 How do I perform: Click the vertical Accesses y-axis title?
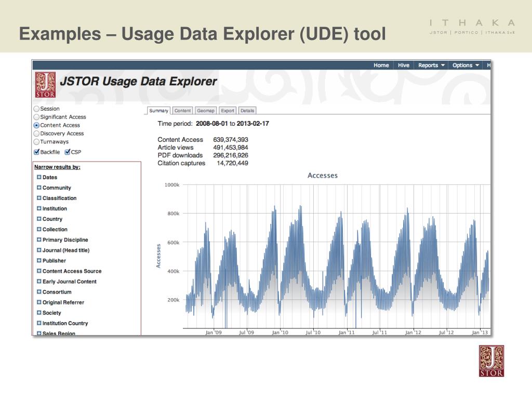(158, 256)
